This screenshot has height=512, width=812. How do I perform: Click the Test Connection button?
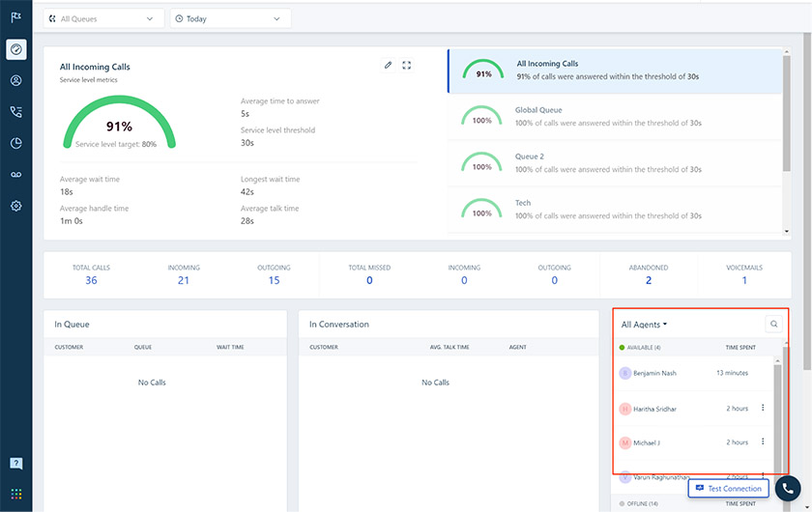click(728, 488)
